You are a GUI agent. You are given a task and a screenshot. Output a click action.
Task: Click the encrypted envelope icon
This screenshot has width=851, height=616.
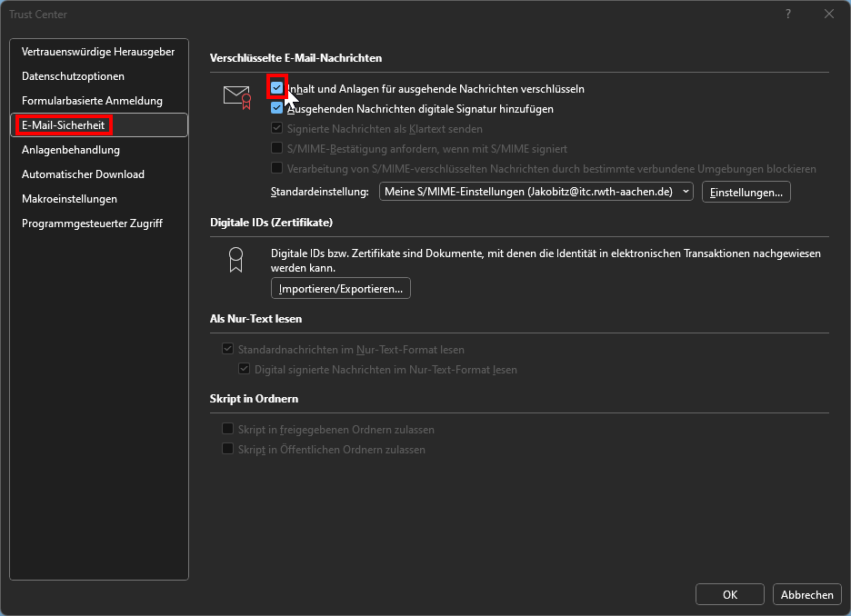[x=236, y=95]
